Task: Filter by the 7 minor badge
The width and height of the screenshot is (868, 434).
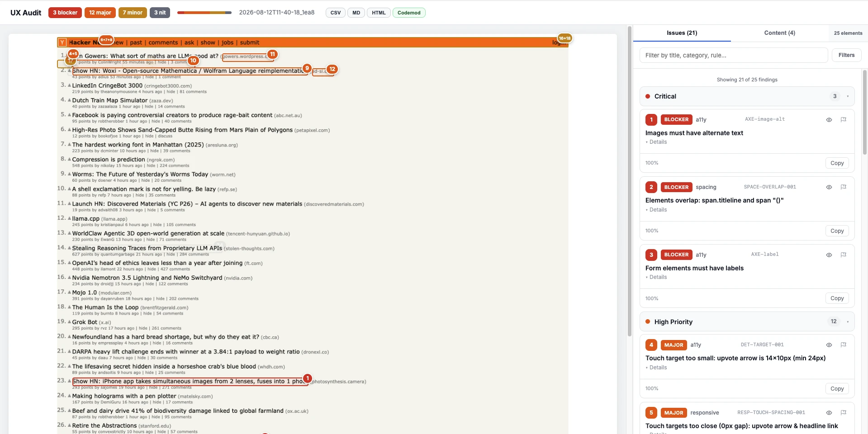Action: pos(133,13)
